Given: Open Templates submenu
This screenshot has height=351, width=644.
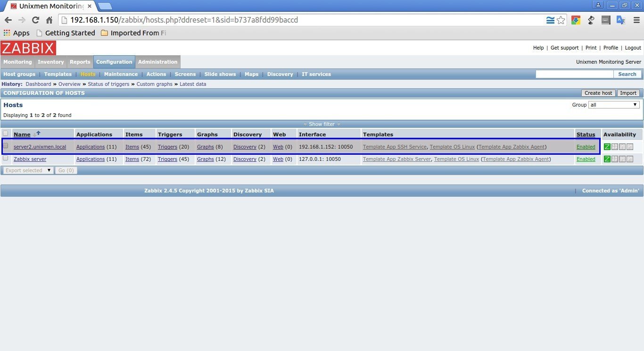Looking at the screenshot, I should coord(58,74).
